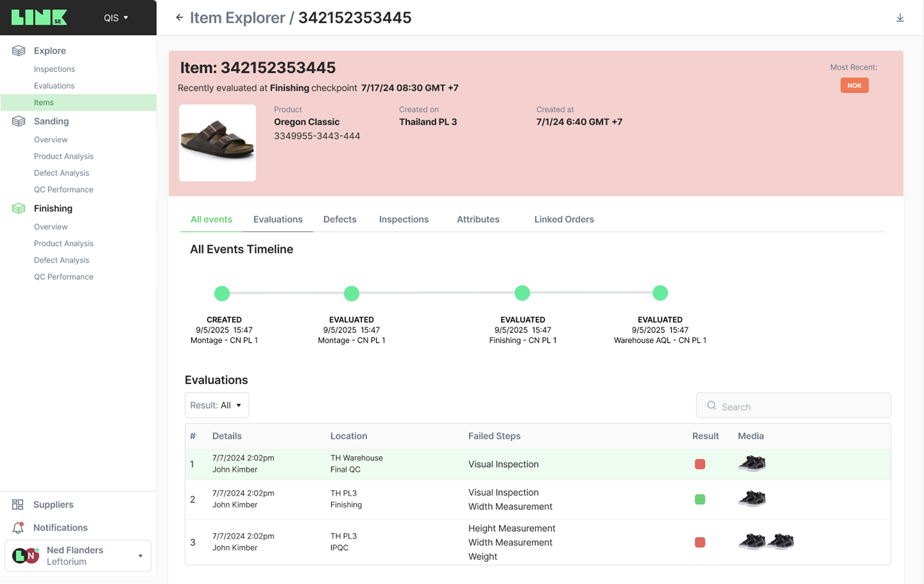Open Finishing QC Performance
The height and width of the screenshot is (584, 924).
[x=64, y=277]
